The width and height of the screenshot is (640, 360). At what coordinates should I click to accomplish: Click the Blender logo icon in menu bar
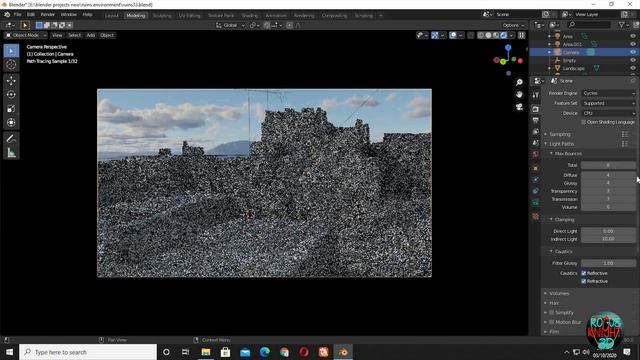pos(7,15)
